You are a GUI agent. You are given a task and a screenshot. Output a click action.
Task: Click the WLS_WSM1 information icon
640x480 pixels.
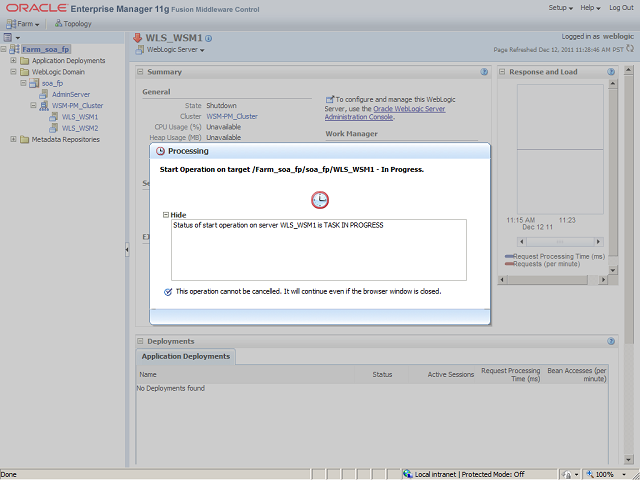pyautogui.click(x=208, y=38)
